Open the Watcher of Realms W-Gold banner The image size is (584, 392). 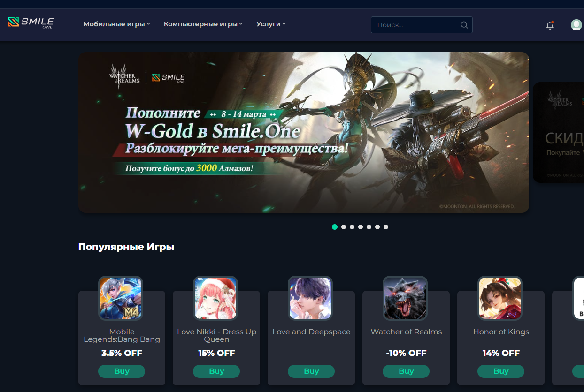click(304, 132)
